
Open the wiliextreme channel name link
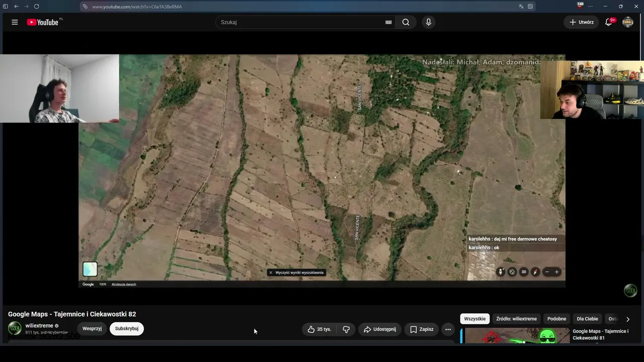click(39, 326)
